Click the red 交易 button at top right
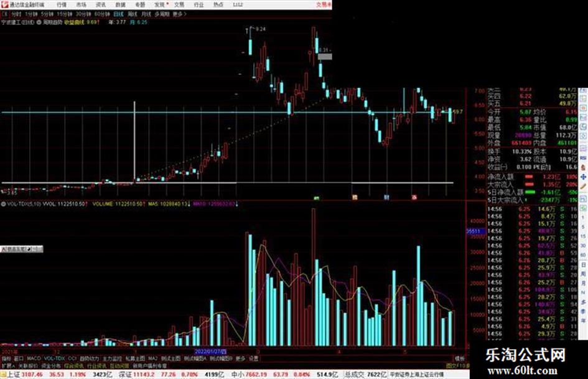 click(324, 5)
